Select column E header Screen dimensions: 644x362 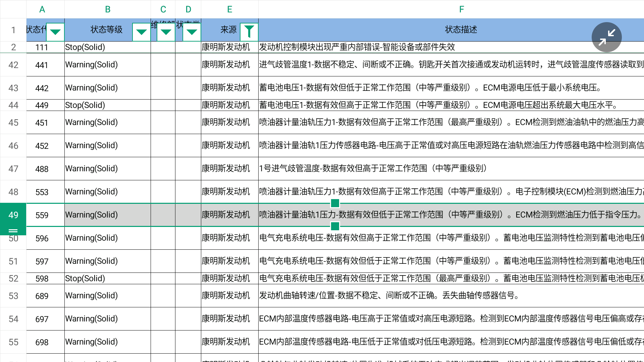click(230, 9)
